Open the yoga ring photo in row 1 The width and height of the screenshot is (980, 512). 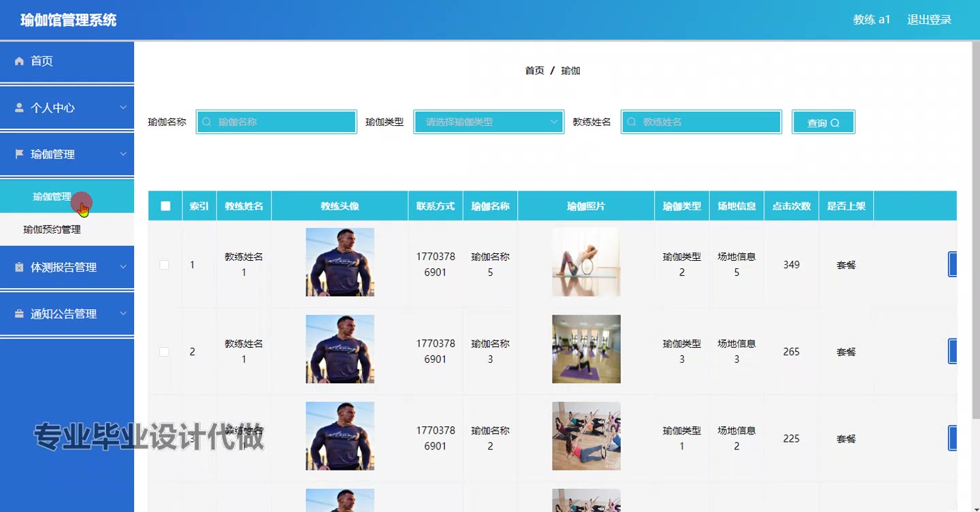point(586,262)
